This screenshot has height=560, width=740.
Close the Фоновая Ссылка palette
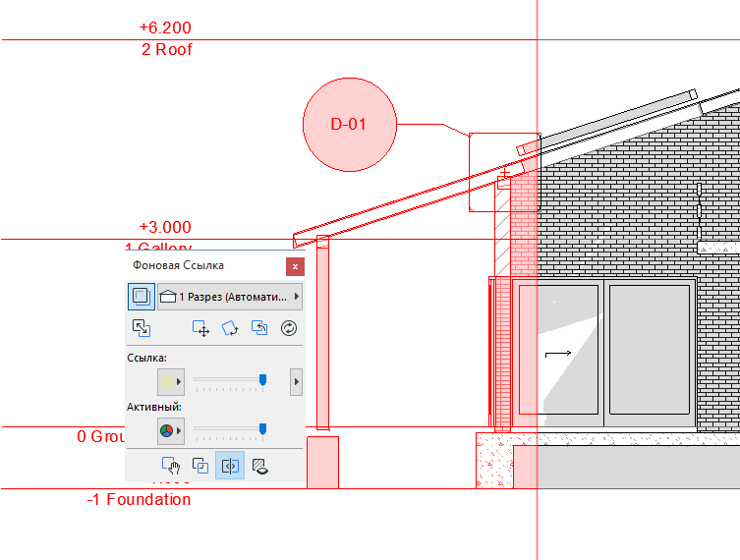coord(295,266)
